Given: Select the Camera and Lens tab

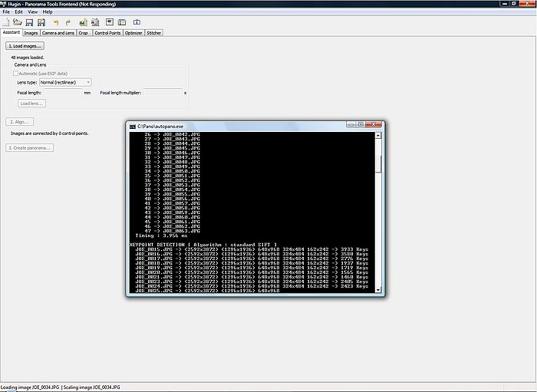Looking at the screenshot, I should [x=58, y=33].
